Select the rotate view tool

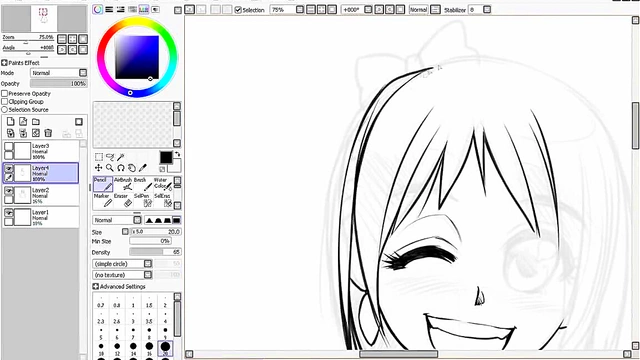tap(121, 168)
